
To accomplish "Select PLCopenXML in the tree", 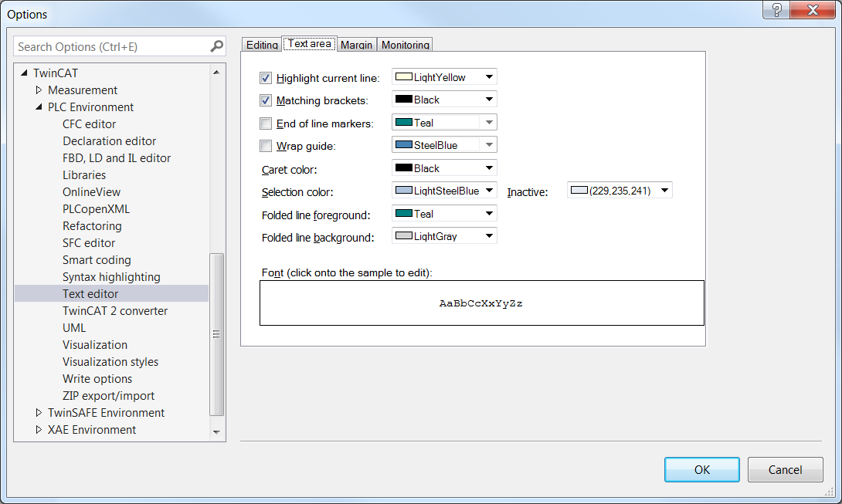I will [96, 209].
